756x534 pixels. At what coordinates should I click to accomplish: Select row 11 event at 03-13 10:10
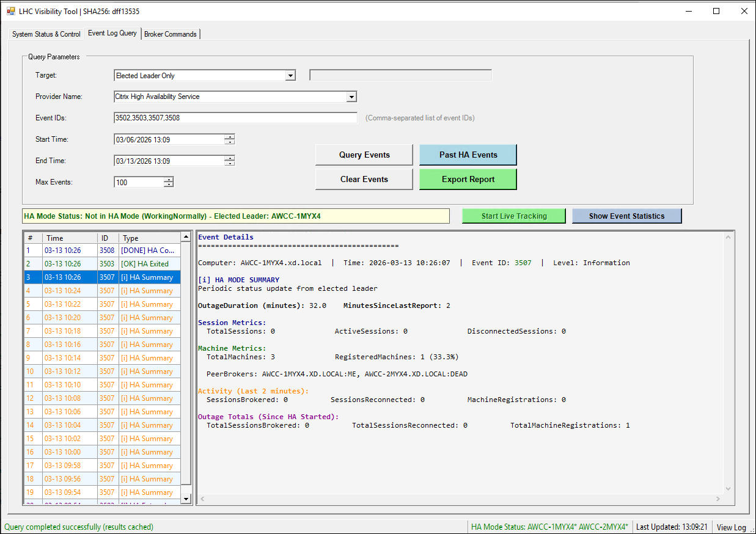click(102, 385)
